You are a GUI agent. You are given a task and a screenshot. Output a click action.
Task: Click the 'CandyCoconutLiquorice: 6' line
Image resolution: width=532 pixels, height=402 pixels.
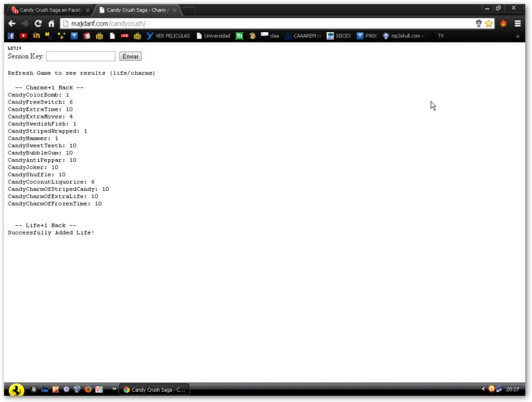[51, 182]
